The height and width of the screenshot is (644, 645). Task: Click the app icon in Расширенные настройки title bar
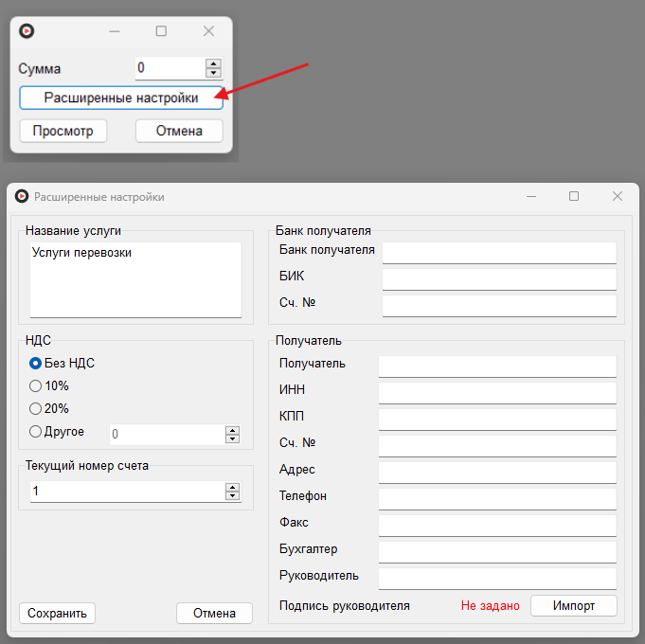click(22, 196)
